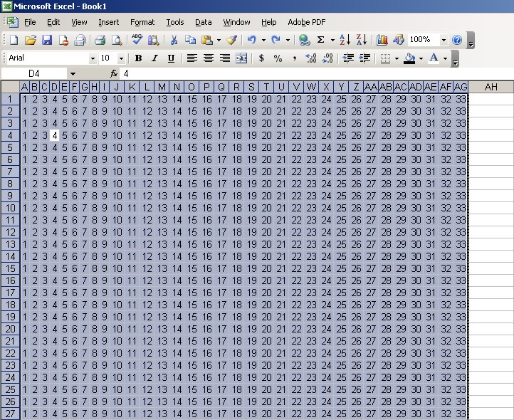The image size is (514, 420).
Task: Open the 100% zoom dropdown
Action: point(444,40)
